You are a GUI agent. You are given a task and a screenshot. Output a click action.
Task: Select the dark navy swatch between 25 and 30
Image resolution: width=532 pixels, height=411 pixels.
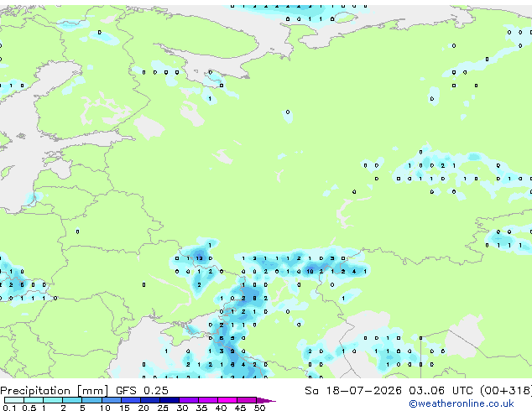pos(169,400)
